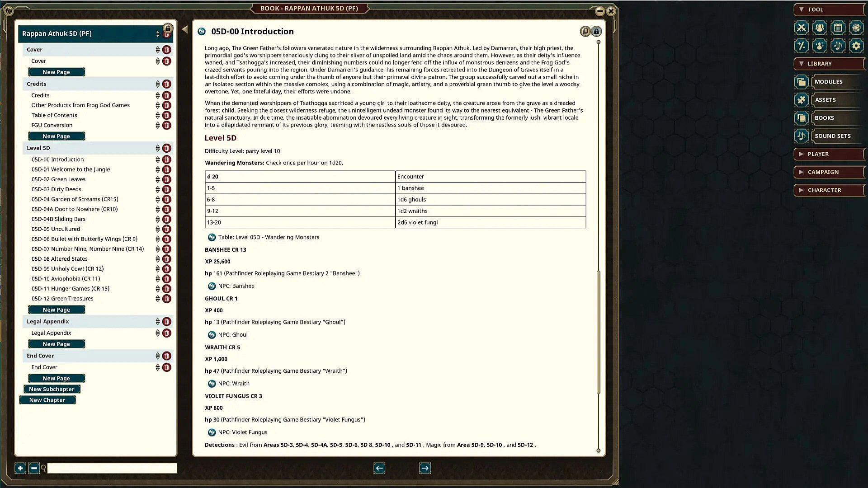Open the NPC: Banshee link
Viewport: 868px width, 488px height.
(x=236, y=286)
